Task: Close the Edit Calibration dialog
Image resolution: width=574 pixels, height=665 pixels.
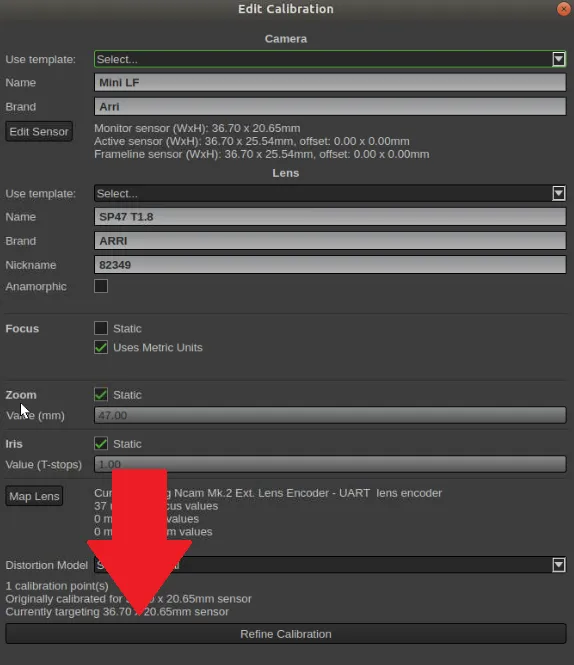Action: point(563,9)
